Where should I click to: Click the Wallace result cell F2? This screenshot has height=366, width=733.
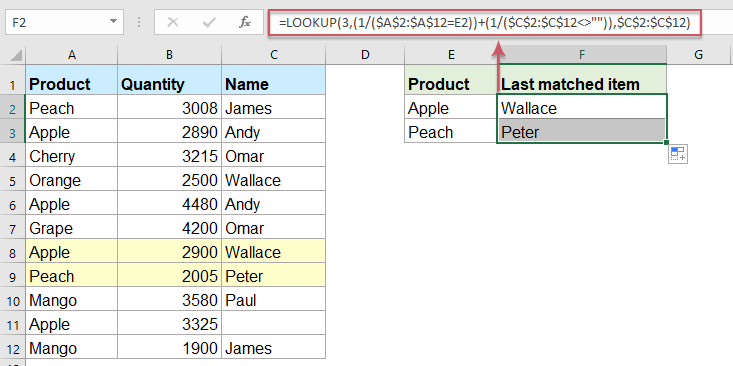(582, 108)
